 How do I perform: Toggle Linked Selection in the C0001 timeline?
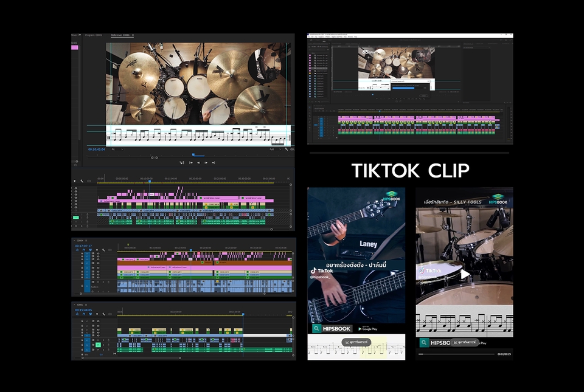coord(90,314)
